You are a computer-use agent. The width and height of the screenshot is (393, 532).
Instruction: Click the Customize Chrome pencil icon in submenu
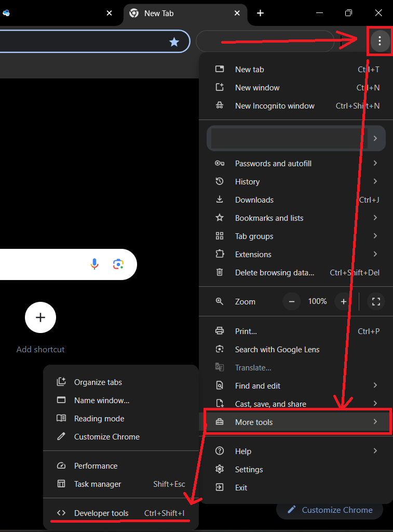[61, 436]
